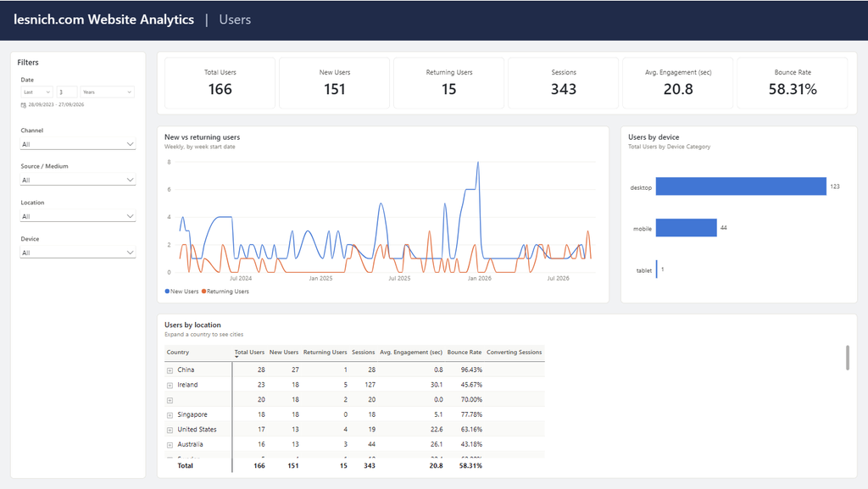868x489 pixels.
Task: Select the desktop bar in device chart
Action: click(x=741, y=186)
